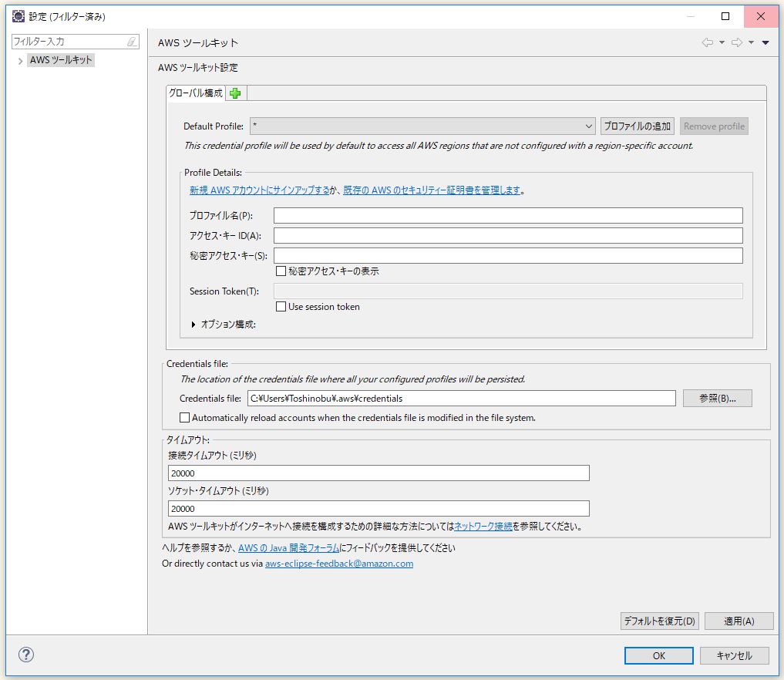Click the clear filter eraser icon
Image resolution: width=784 pixels, height=680 pixels.
132,42
